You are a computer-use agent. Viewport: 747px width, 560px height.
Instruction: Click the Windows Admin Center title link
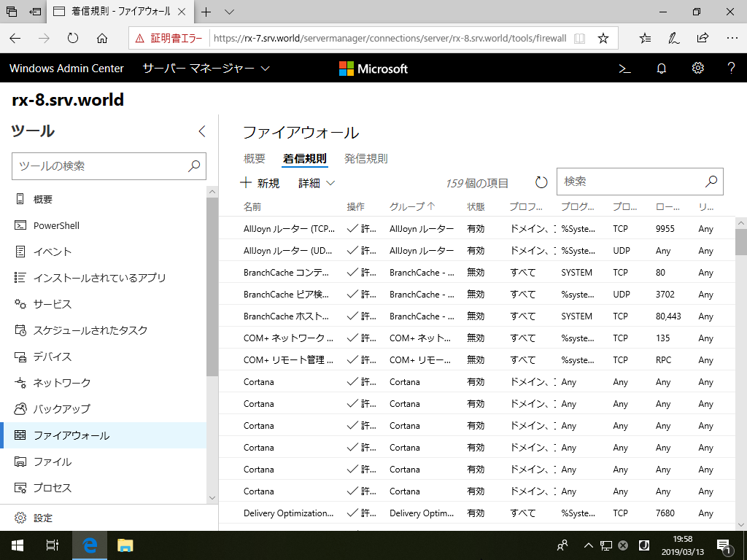66,69
